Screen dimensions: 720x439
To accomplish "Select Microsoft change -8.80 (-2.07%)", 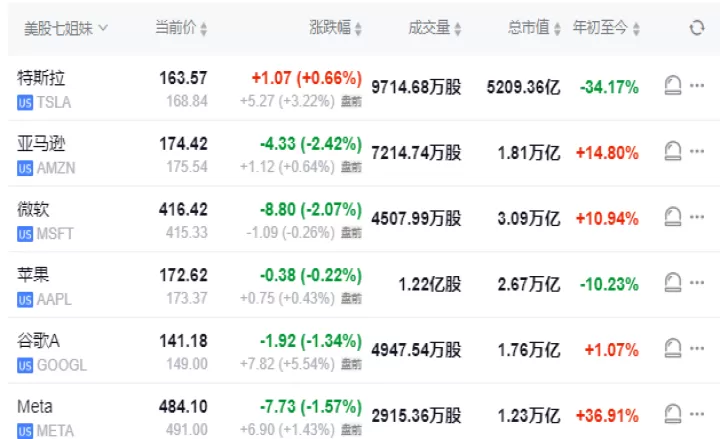I will (311, 209).
